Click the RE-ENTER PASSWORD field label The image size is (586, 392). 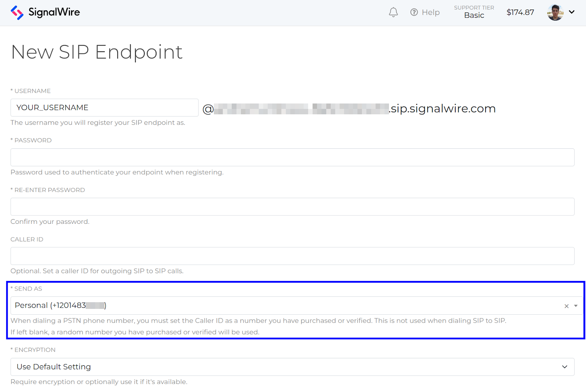(x=48, y=190)
